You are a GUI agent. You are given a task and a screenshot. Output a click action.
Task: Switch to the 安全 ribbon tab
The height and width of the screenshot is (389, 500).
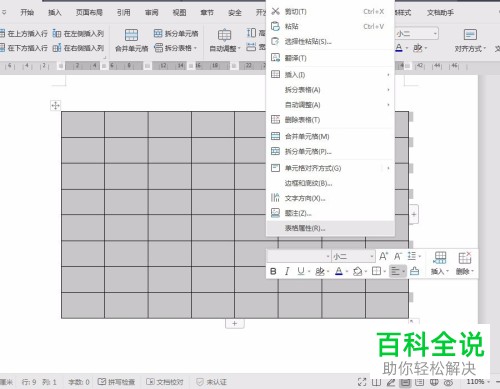[x=235, y=13]
